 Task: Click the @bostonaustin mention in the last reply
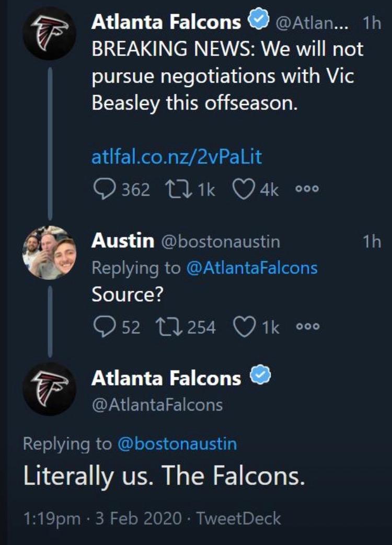tap(177, 444)
